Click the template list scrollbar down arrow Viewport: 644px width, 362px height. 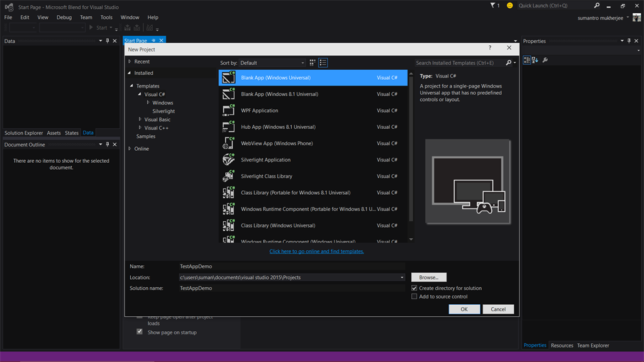pyautogui.click(x=411, y=239)
